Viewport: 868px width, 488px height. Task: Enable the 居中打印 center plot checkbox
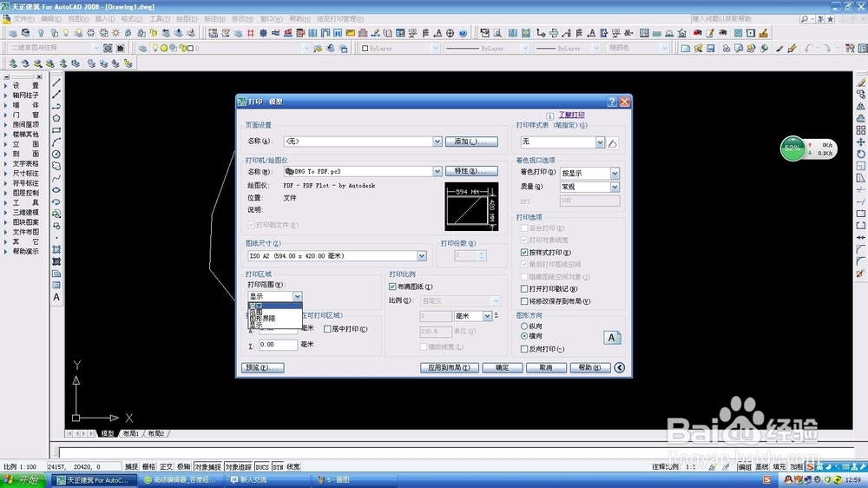[x=327, y=329]
